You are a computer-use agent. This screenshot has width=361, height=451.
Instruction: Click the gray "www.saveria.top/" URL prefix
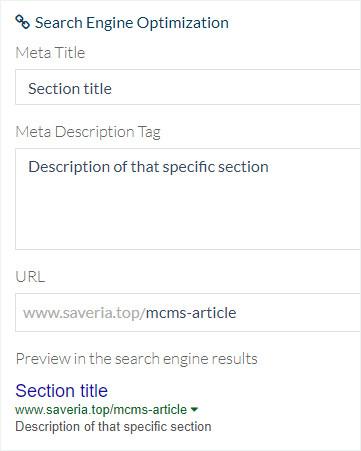coord(84,313)
